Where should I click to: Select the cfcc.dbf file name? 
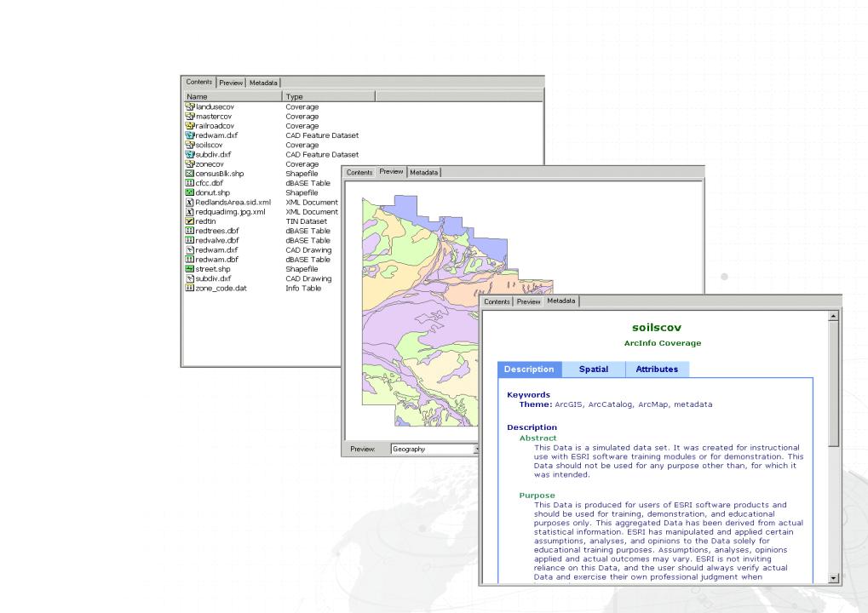210,183
